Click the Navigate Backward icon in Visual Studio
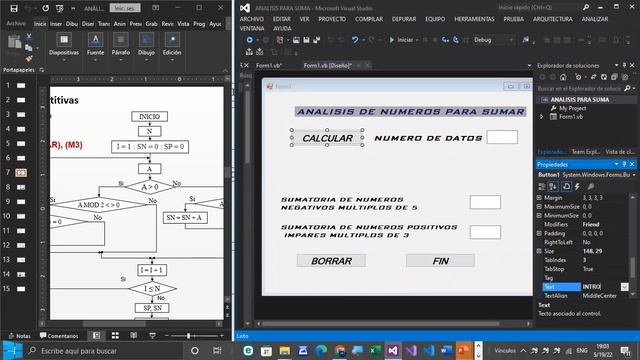 249,40
